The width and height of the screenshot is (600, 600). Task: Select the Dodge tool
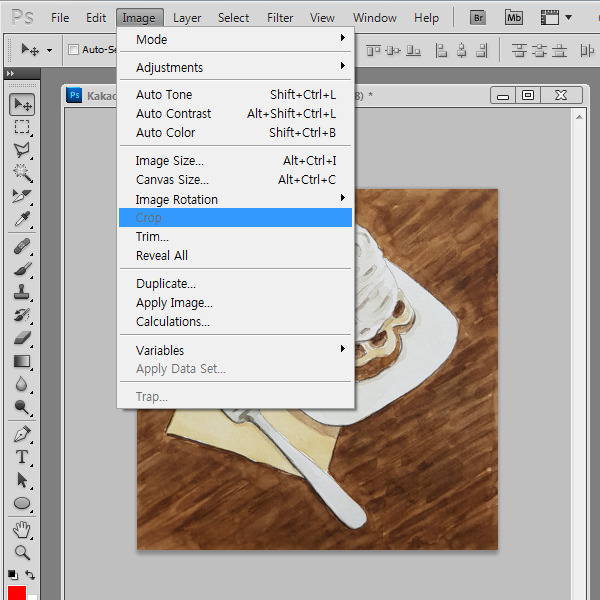[x=22, y=407]
